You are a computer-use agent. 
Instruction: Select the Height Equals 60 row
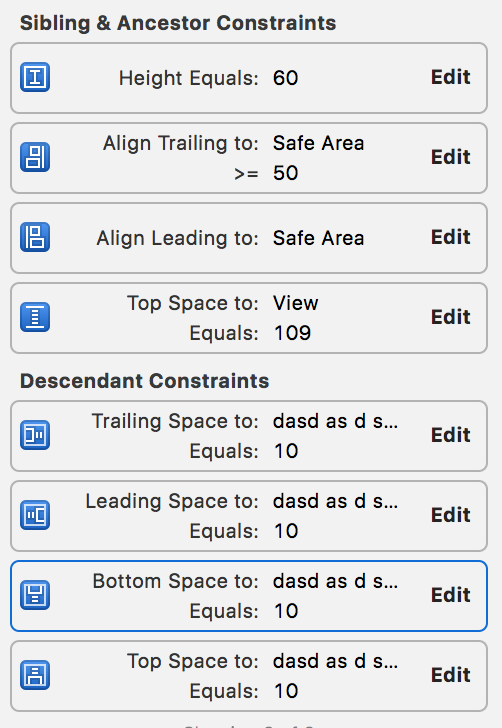click(249, 78)
